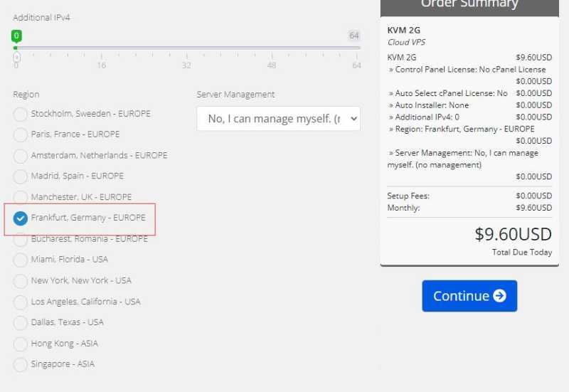The height and width of the screenshot is (392, 569).
Task: Click the $9.60USD Total Due Today amount
Action: coord(513,234)
